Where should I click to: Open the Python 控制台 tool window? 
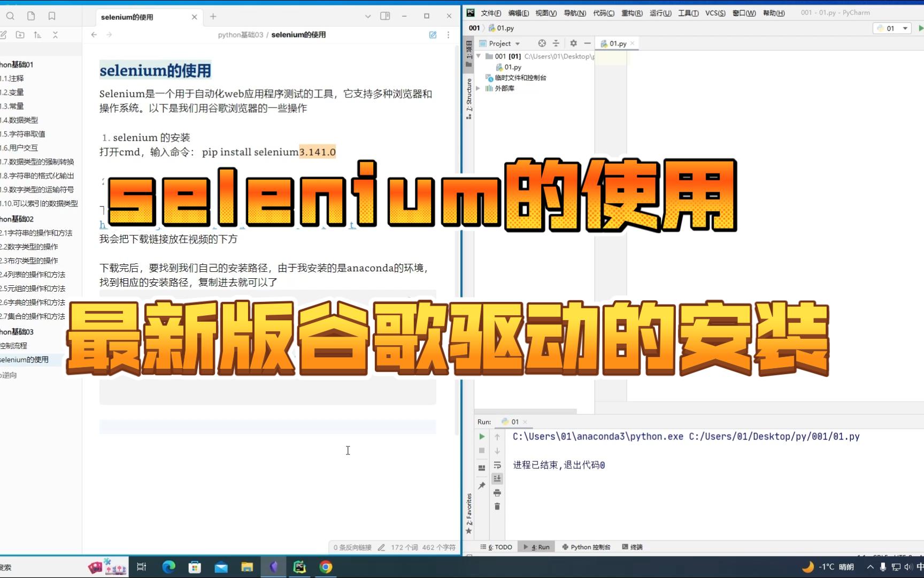click(586, 547)
